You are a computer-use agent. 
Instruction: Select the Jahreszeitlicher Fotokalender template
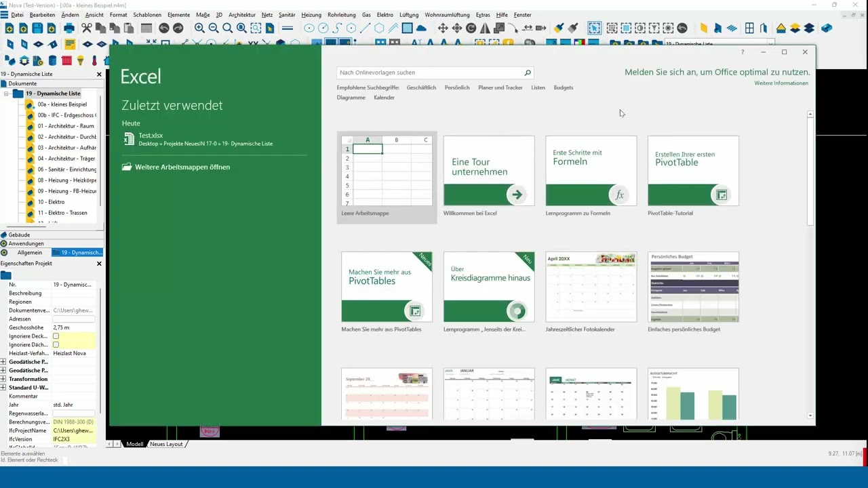pos(591,293)
